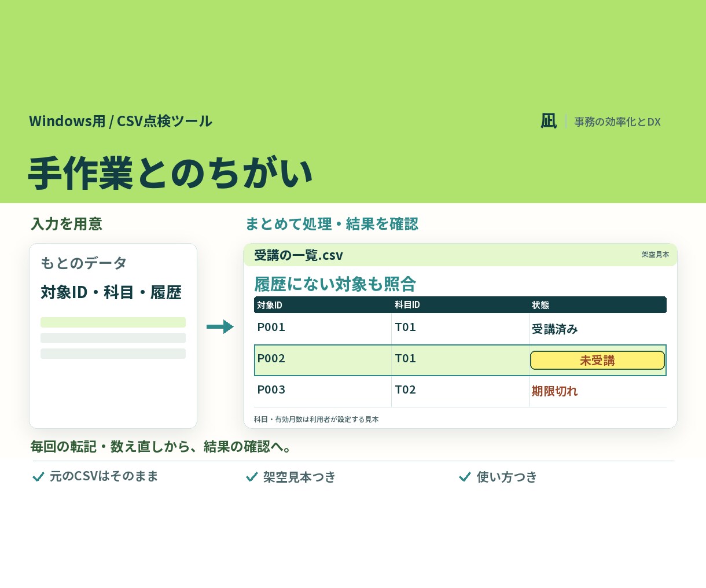The width and height of the screenshot is (706, 588).
Task: Click the 使い方つき text
Action: tap(507, 477)
